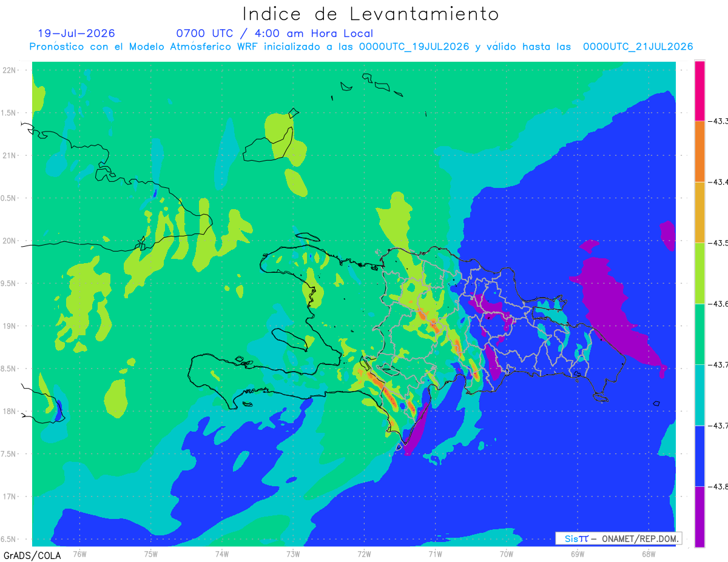728x562 pixels.
Task: Click the "69W" longitude label
Action: coord(577,554)
